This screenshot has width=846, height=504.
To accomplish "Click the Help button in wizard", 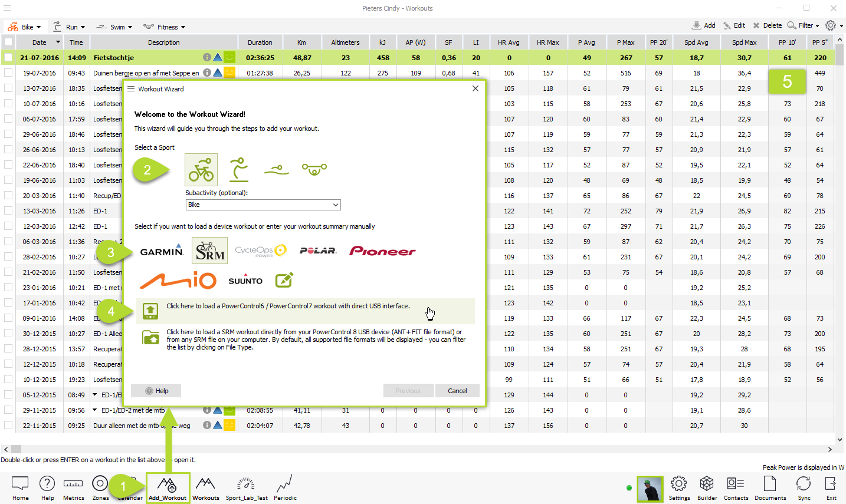I will 156,391.
